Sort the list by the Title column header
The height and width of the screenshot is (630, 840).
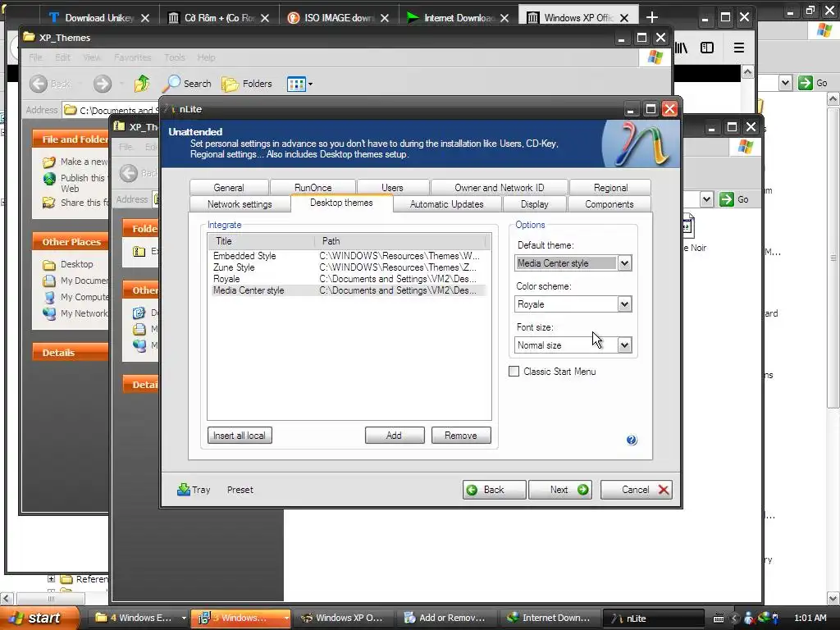(x=262, y=241)
